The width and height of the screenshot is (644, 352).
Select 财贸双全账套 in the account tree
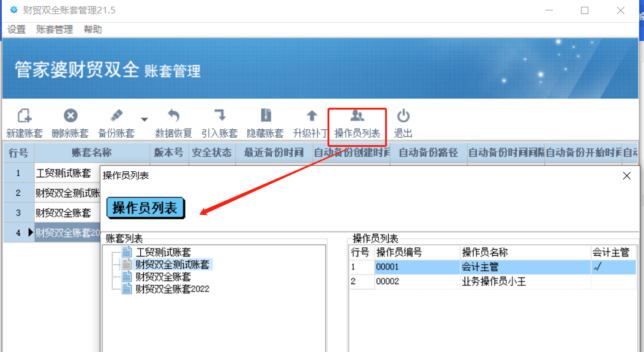click(163, 277)
